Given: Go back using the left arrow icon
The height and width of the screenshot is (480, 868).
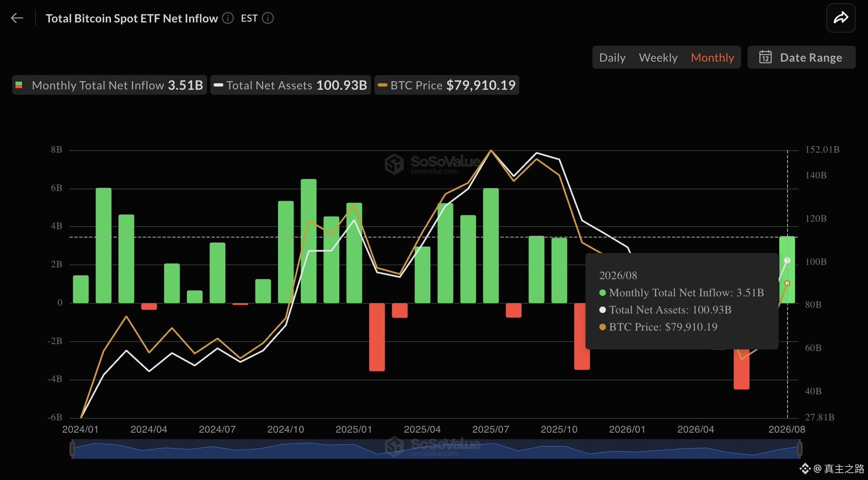Looking at the screenshot, I should click(x=17, y=18).
